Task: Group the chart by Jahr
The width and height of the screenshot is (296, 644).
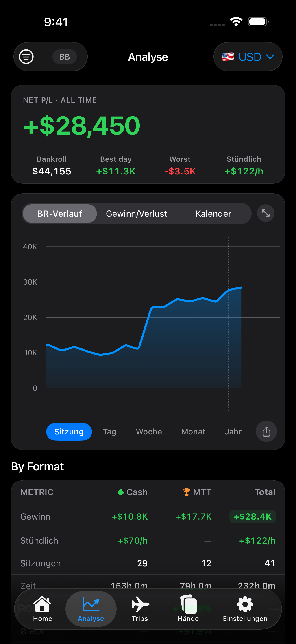Action: click(233, 432)
